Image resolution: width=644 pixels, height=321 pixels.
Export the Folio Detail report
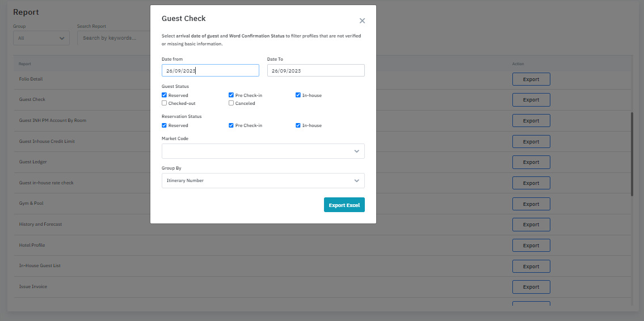coord(531,79)
